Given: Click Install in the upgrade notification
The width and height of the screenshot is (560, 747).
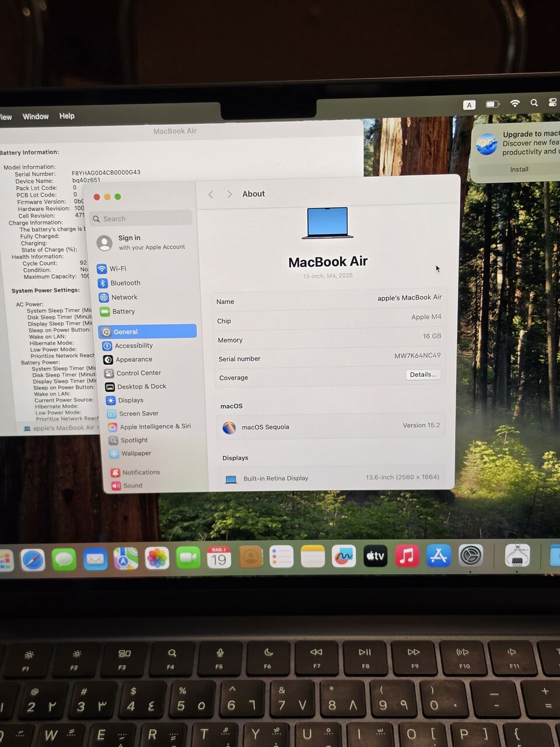Looking at the screenshot, I should (x=519, y=169).
